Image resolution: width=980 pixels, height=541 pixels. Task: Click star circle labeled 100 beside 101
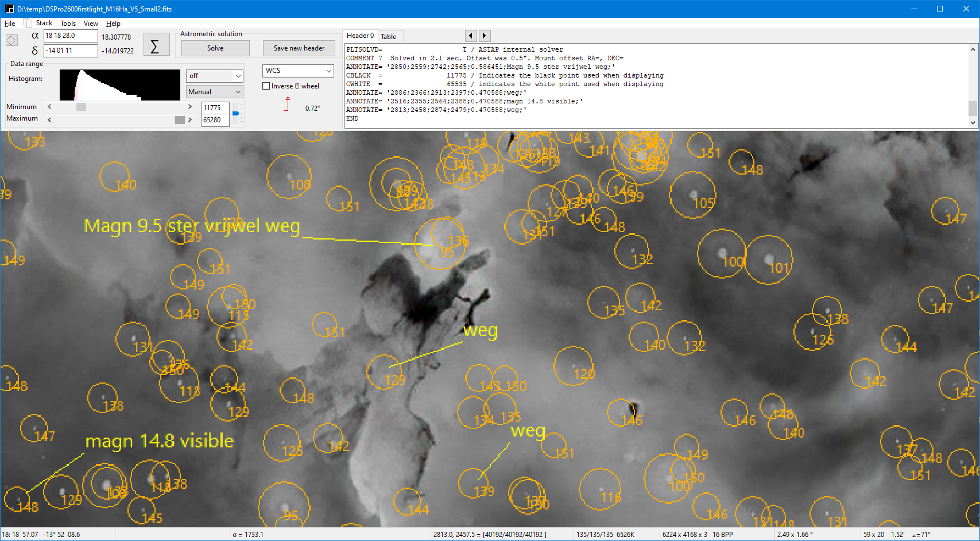click(722, 253)
